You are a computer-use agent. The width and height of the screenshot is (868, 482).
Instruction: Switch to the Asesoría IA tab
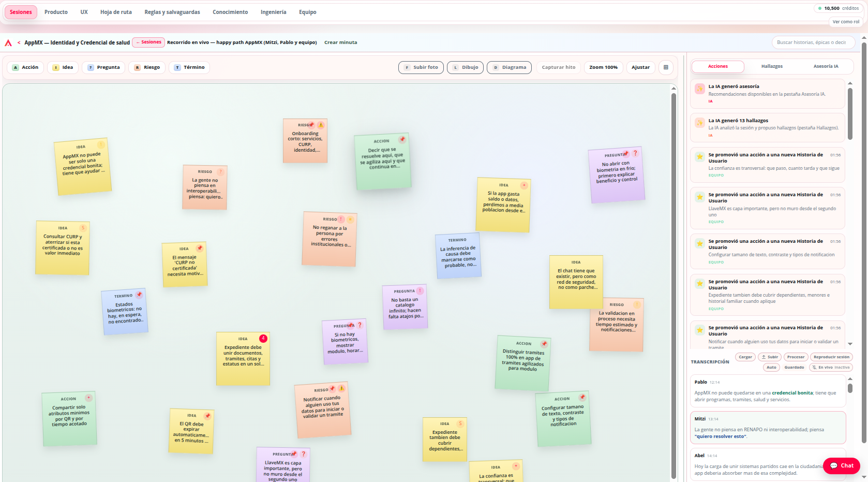coord(826,66)
